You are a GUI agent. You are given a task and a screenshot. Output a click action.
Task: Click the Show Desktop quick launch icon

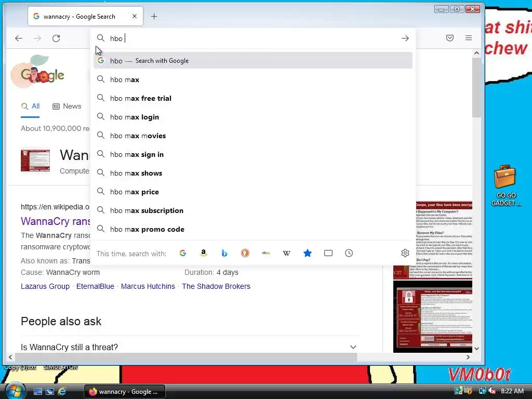37,392
